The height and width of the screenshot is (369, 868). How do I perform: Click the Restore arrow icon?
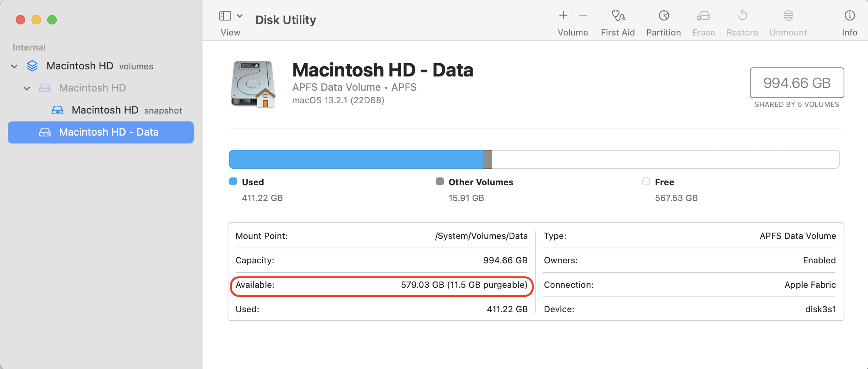742,16
